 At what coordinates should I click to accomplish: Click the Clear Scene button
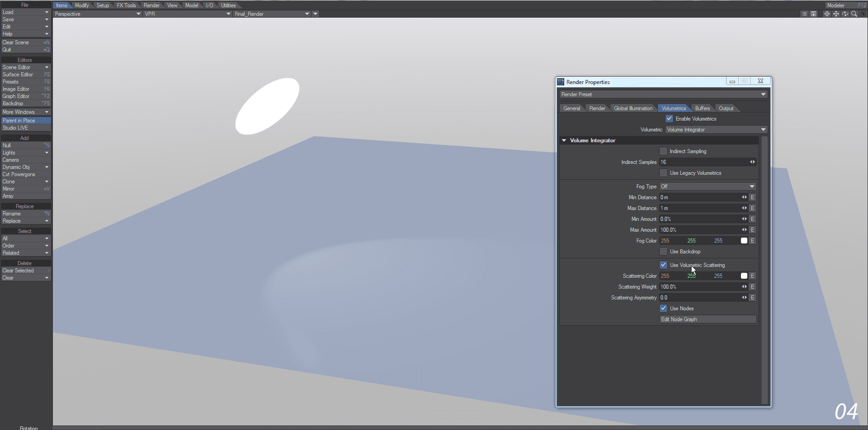point(25,42)
